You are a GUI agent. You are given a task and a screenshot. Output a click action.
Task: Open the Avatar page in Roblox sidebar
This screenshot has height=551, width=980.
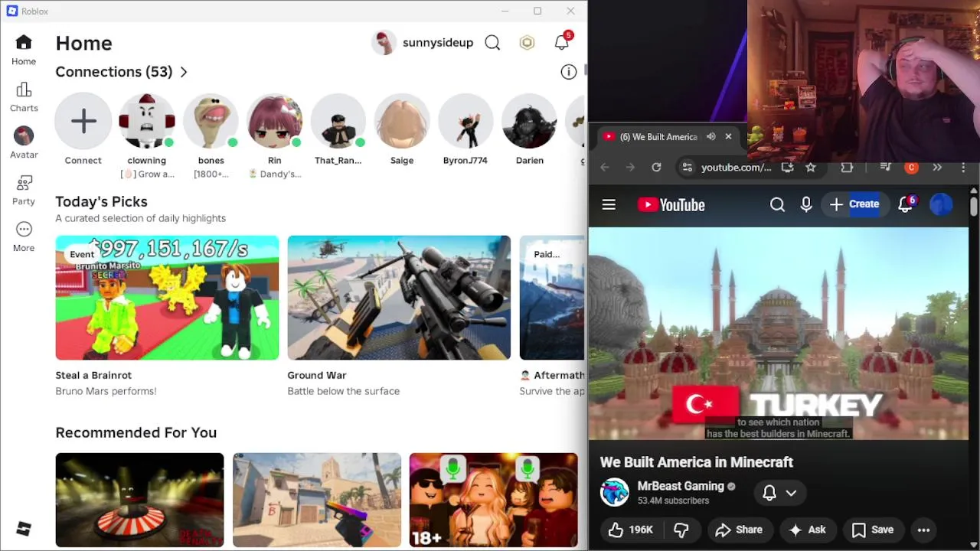point(24,143)
